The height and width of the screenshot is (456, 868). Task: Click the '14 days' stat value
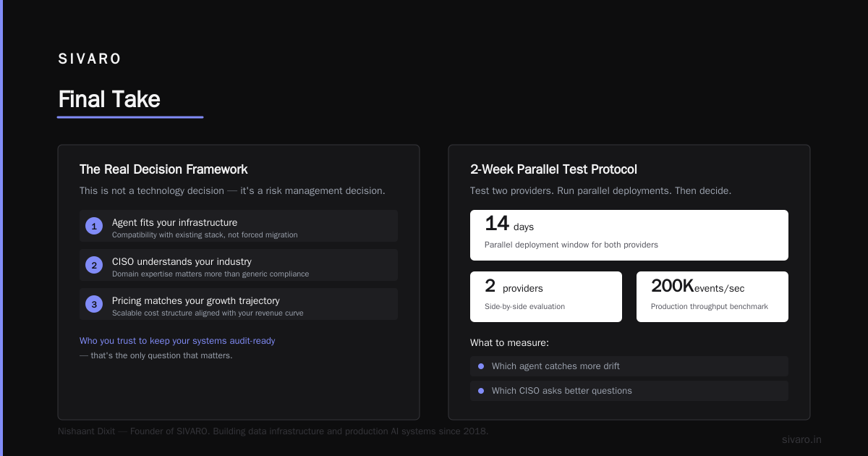click(509, 224)
